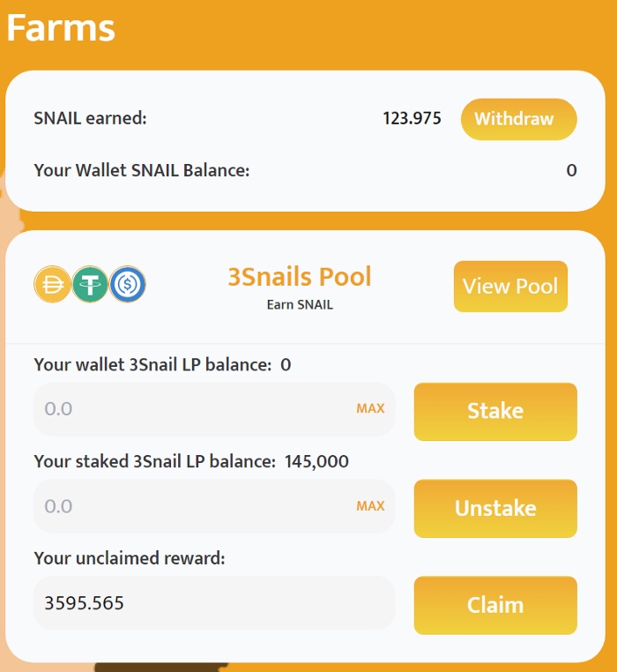Image resolution: width=617 pixels, height=672 pixels.
Task: Click the SNAIL earned label
Action: tap(90, 119)
